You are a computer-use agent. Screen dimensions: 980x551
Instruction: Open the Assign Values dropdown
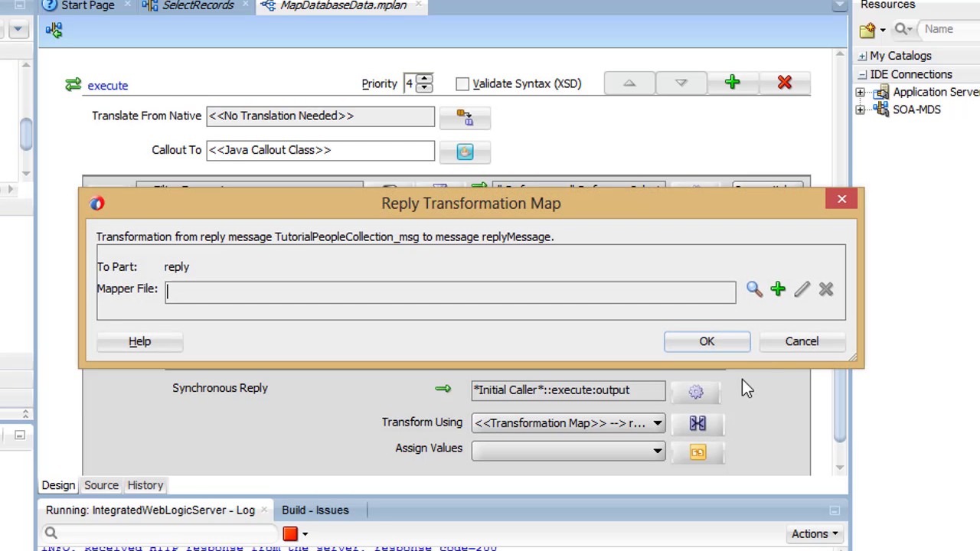point(568,451)
